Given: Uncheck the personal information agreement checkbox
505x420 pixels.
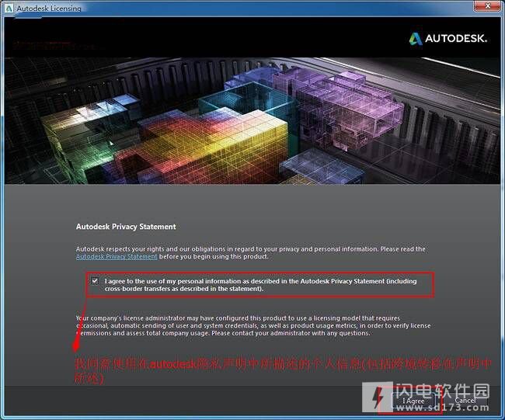Looking at the screenshot, I should (95, 281).
